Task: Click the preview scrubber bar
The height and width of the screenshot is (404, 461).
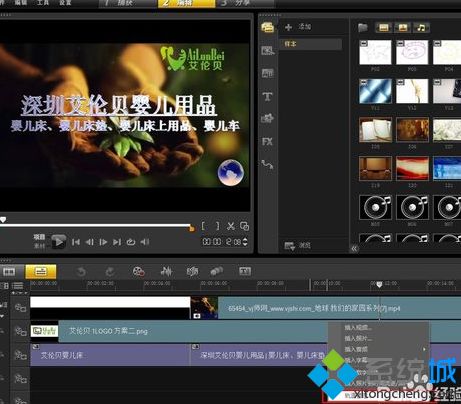Action: (x=95, y=226)
